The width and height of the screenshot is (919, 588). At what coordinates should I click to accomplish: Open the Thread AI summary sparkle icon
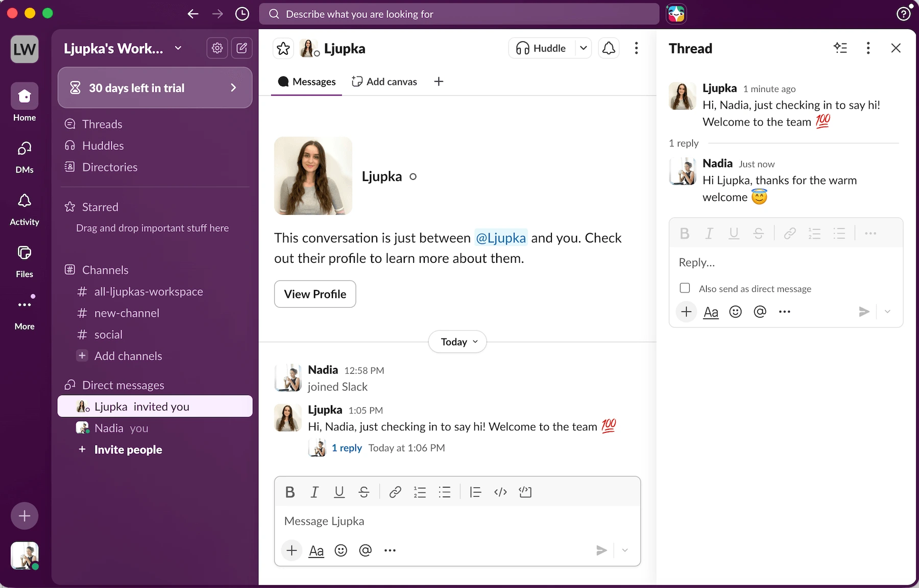[x=840, y=48]
